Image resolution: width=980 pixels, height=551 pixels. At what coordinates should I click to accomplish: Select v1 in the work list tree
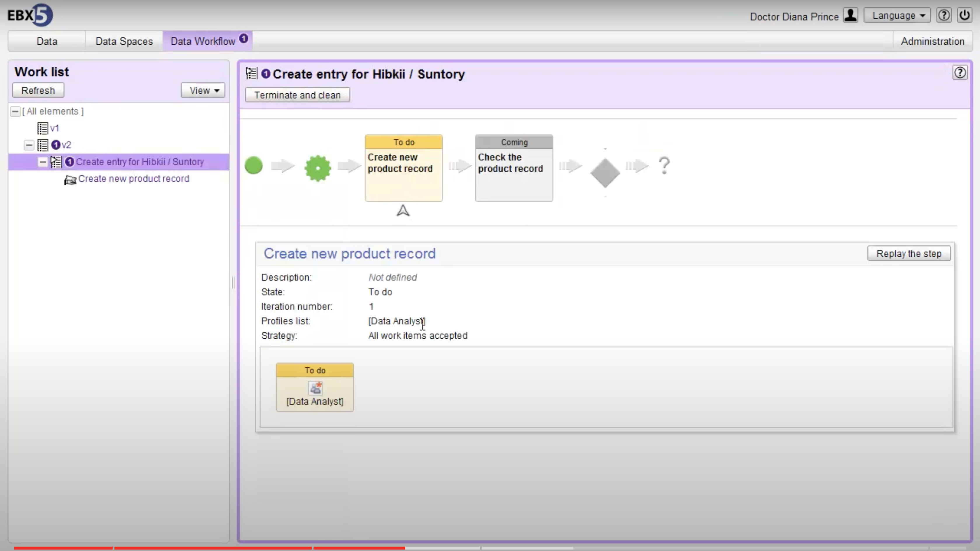coord(54,128)
